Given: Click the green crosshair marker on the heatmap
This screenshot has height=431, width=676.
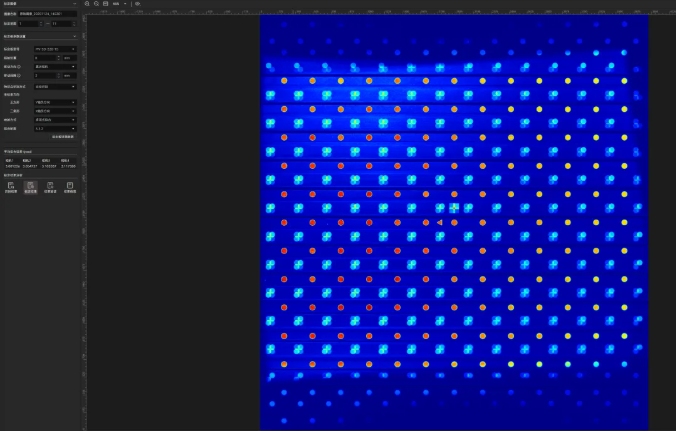Looking at the screenshot, I should (x=454, y=209).
